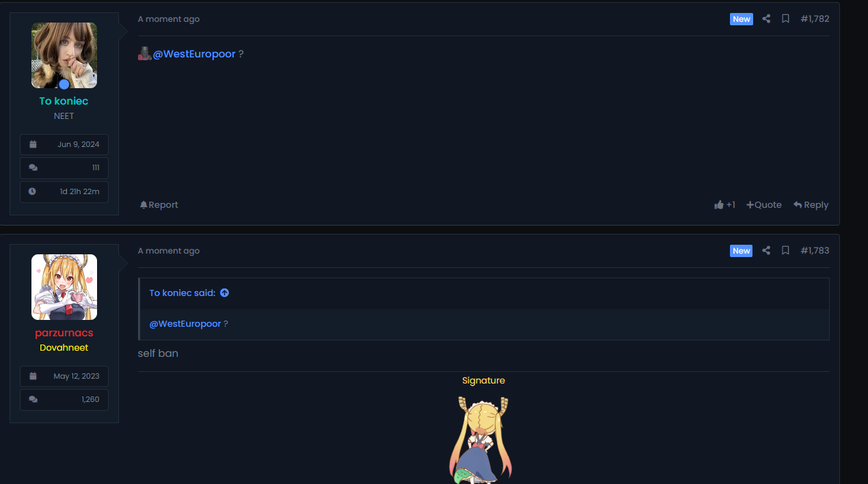Screen dimensions: 868x484
Task: Bookmark post #1,783
Action: coord(785,251)
